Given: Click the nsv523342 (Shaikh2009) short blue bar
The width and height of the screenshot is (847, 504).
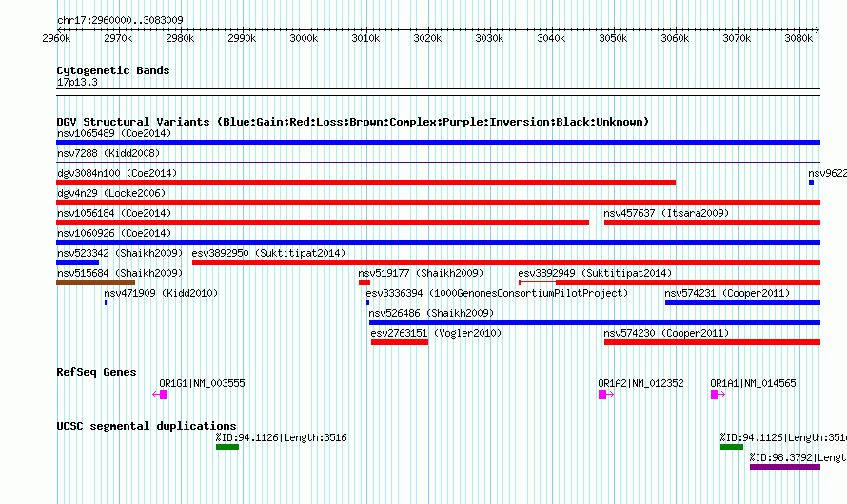Looking at the screenshot, I should (x=78, y=262).
